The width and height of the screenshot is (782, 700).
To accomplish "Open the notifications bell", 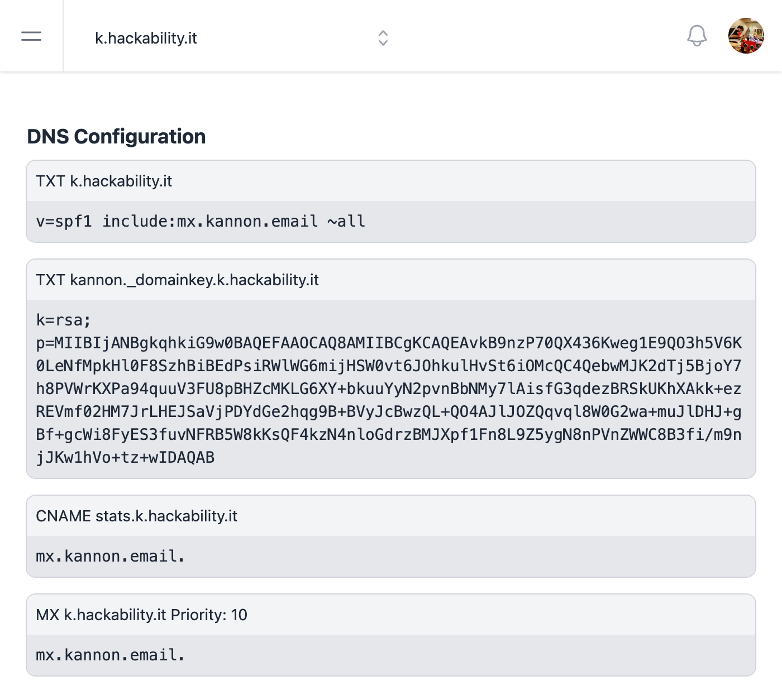I will pyautogui.click(x=697, y=36).
